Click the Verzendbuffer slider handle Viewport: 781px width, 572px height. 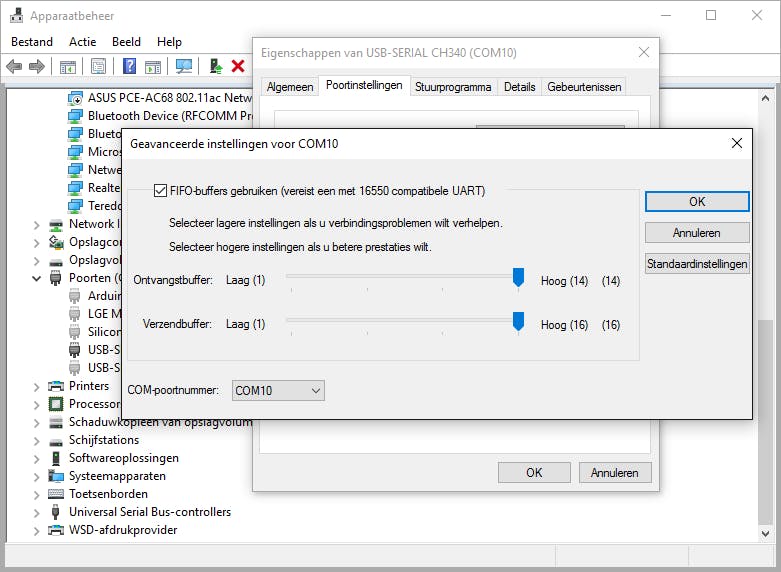(519, 322)
